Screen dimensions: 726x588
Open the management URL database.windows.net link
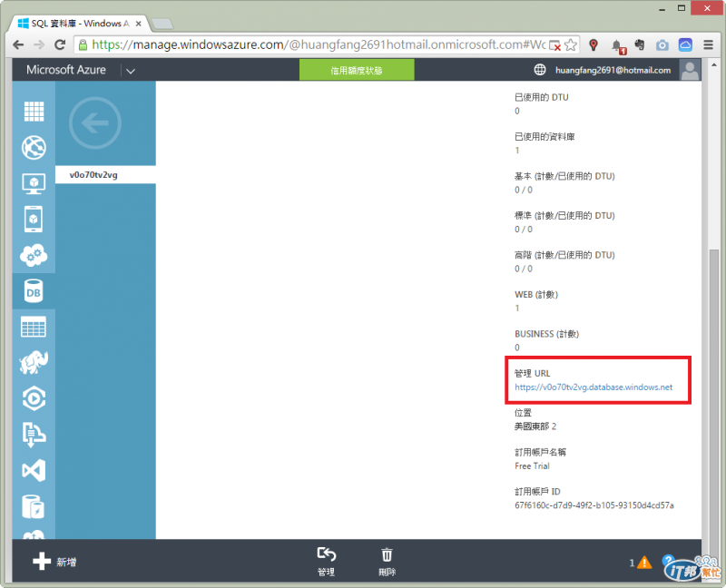coord(594,387)
